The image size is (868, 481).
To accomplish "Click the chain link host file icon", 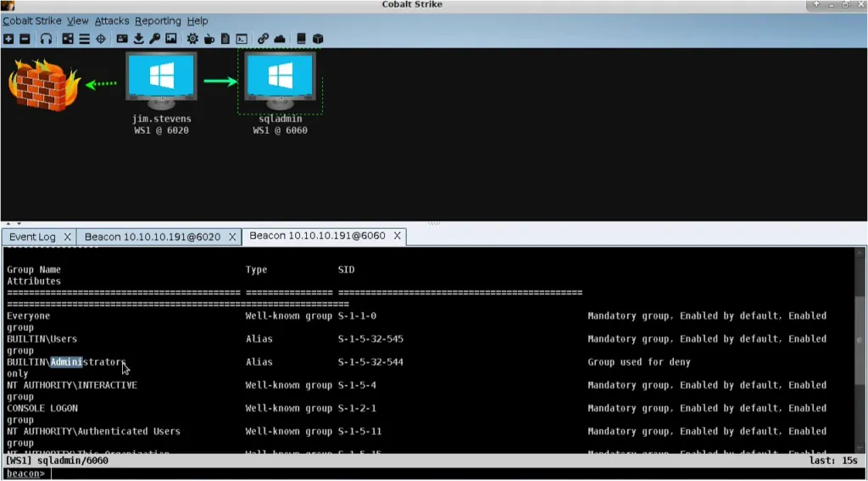I will pyautogui.click(x=264, y=39).
